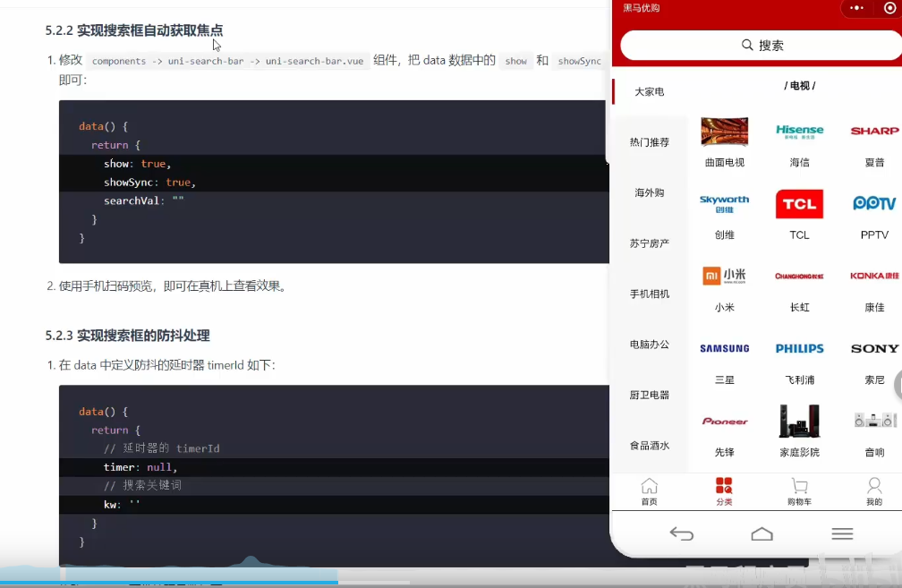The image size is (902, 588).
Task: Open the PHILIPS brand logo
Action: 800,349
